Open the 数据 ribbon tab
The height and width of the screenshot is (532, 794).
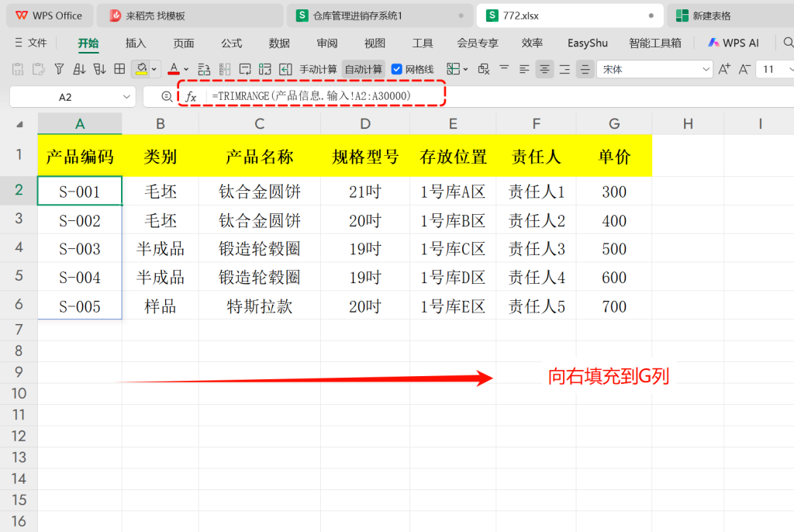coord(279,43)
